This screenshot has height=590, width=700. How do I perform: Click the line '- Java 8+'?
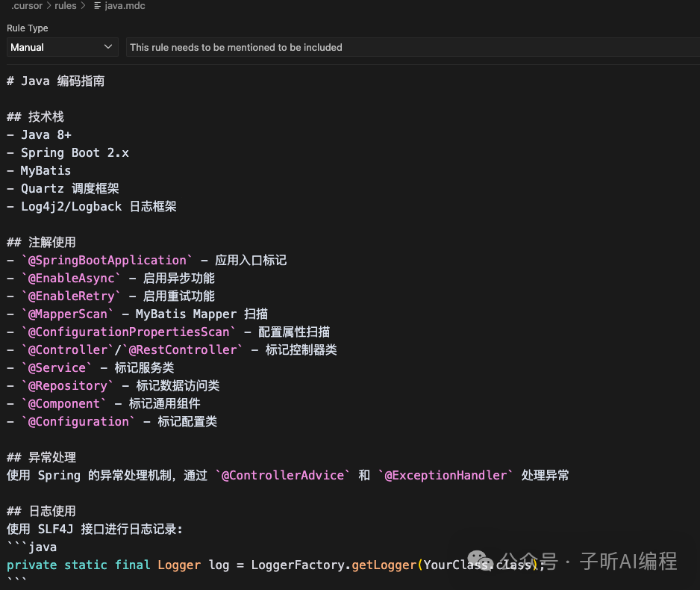tap(40, 134)
